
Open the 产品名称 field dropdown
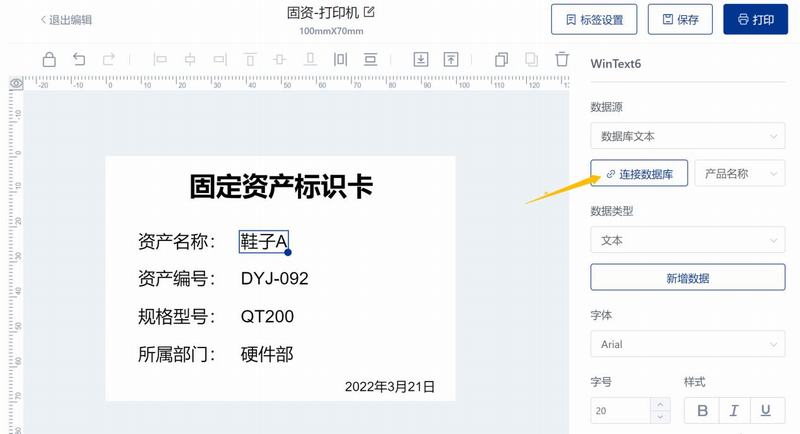[740, 173]
